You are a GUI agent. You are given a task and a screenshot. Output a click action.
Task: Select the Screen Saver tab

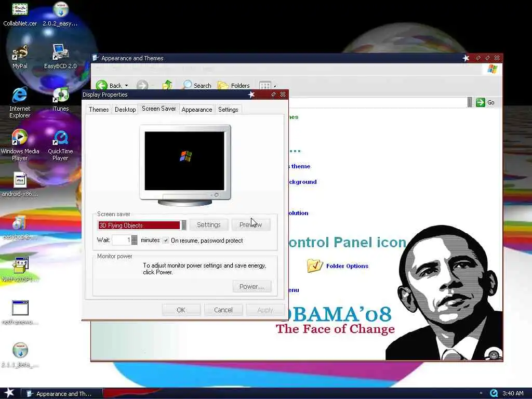(159, 109)
